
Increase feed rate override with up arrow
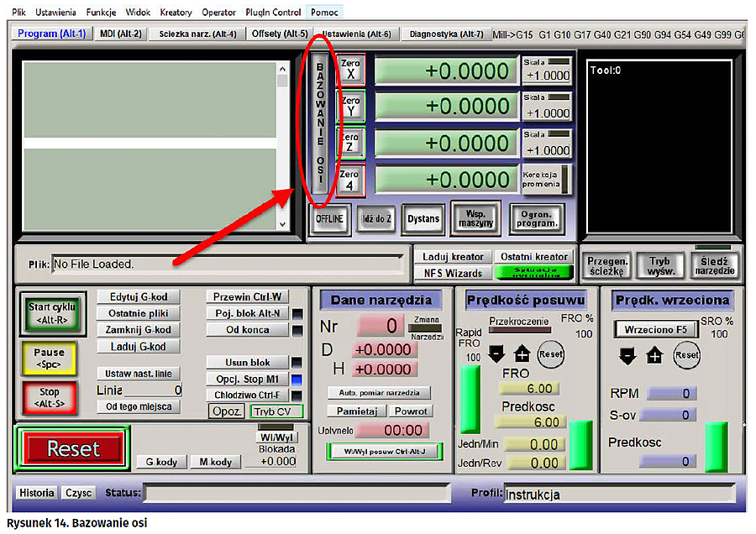pos(522,353)
